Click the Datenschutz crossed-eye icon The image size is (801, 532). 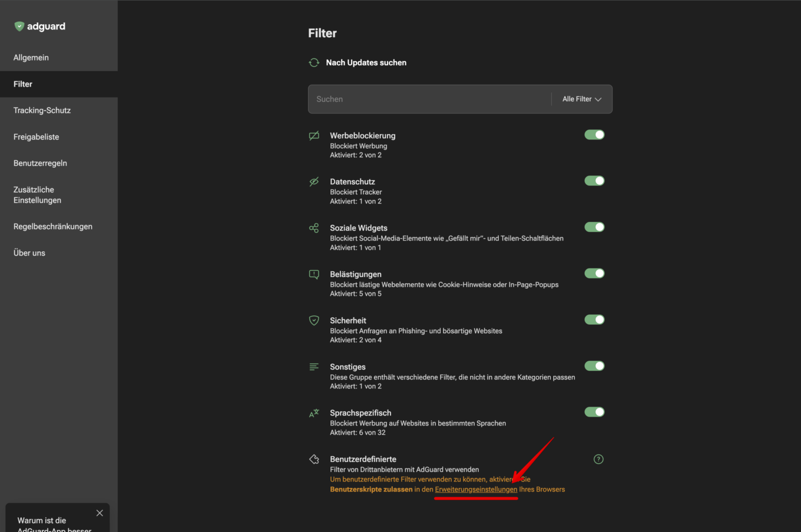pyautogui.click(x=314, y=182)
